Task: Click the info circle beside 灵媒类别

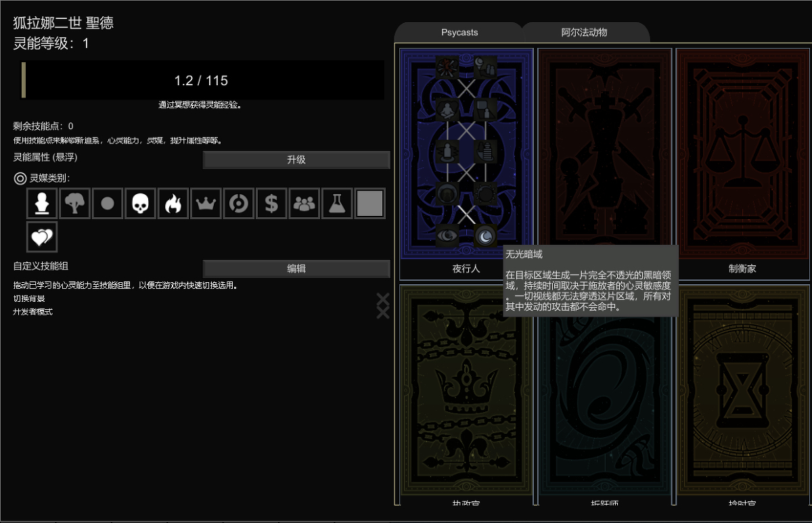Action: point(20,179)
